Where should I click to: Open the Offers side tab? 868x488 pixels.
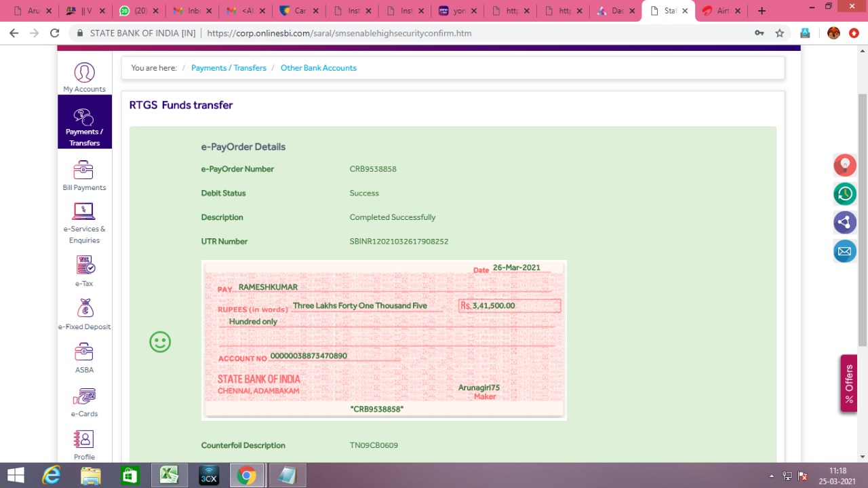click(x=848, y=383)
